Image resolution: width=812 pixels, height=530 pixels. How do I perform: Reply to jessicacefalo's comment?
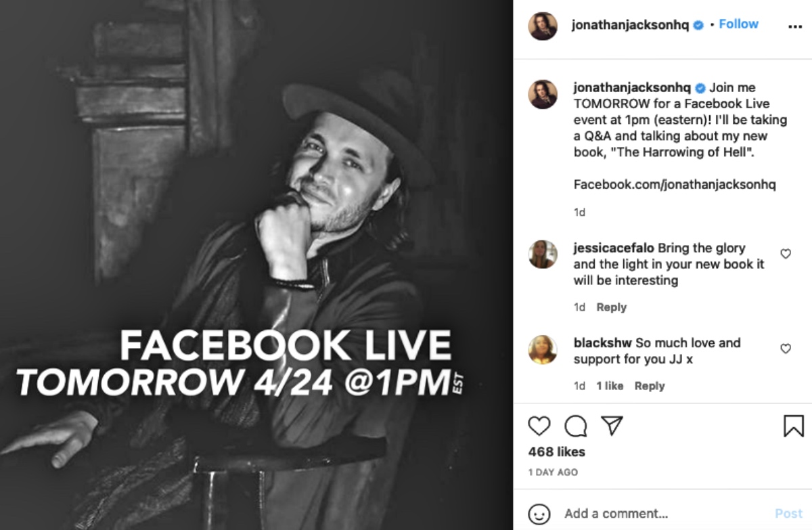click(612, 307)
